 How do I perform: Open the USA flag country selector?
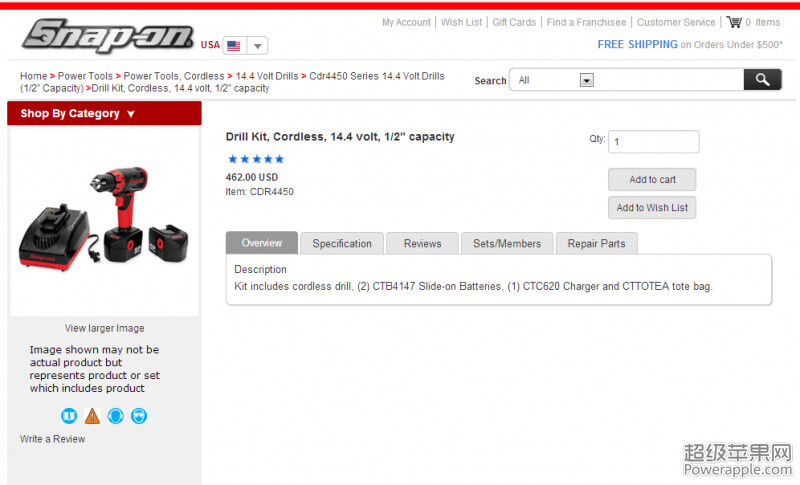click(234, 45)
